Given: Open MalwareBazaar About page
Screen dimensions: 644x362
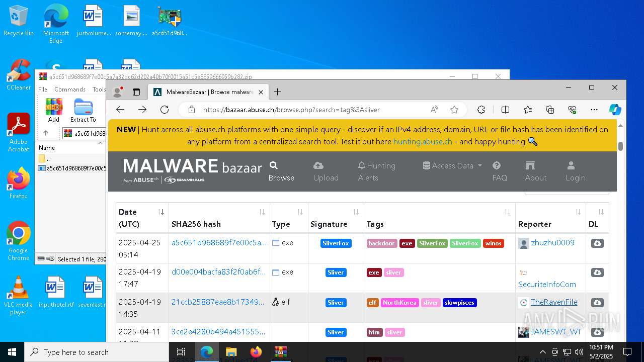Looking at the screenshot, I should coord(535,171).
